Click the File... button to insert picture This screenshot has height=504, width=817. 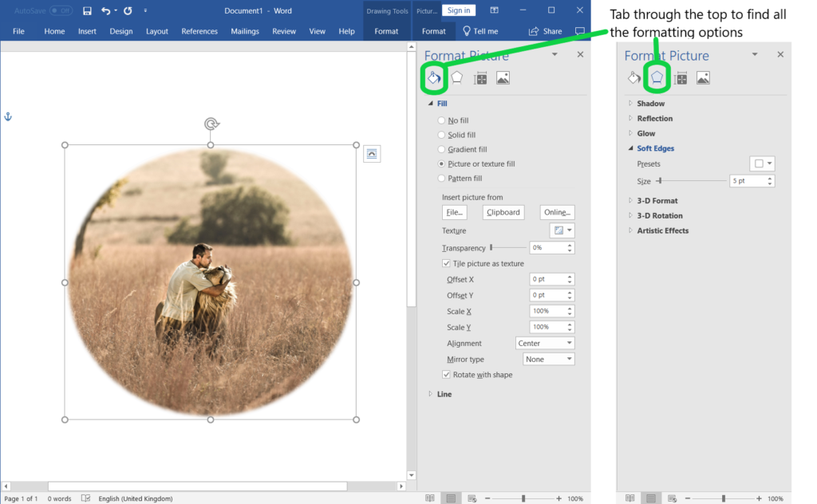(454, 212)
